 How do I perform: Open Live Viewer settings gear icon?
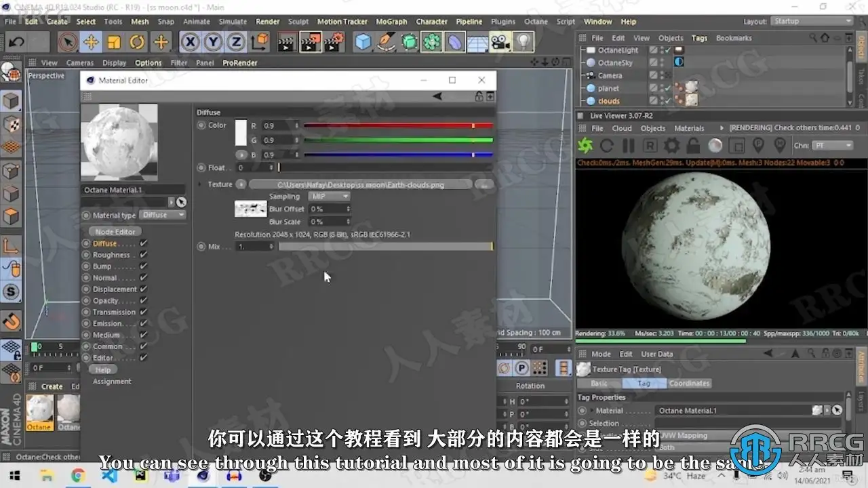click(671, 146)
